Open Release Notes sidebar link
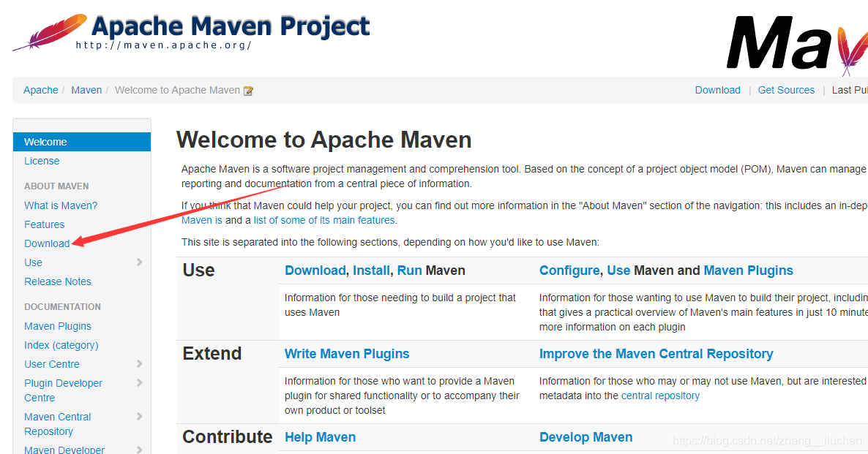 click(58, 281)
